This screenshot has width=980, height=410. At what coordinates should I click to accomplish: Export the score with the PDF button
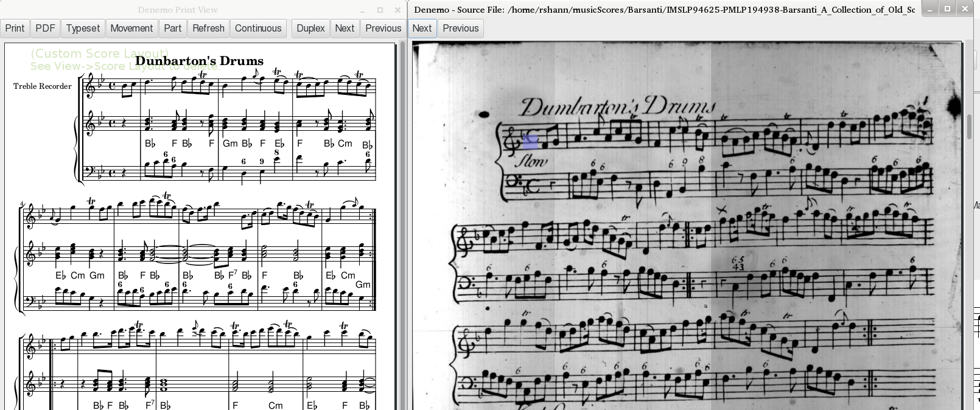pos(45,29)
